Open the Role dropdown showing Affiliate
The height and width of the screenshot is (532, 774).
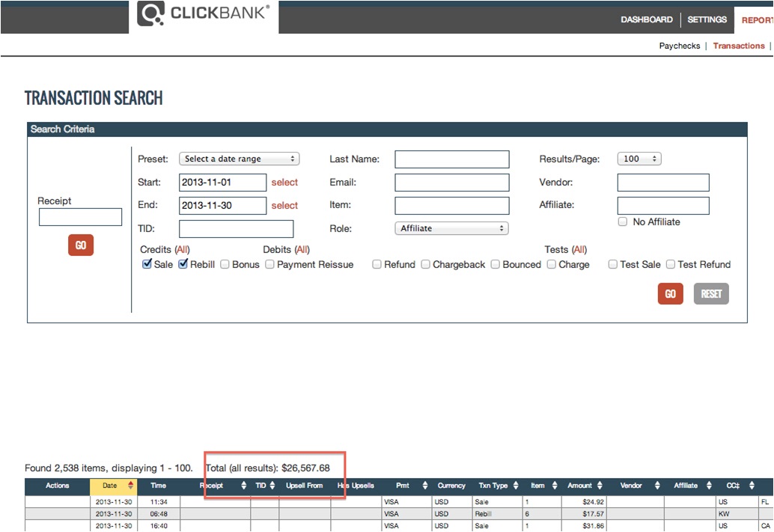451,228
